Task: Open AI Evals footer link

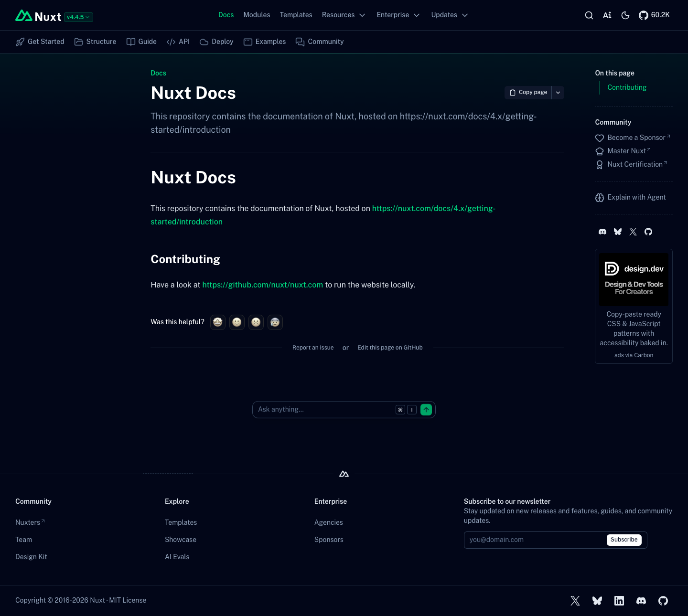Action: pos(177,557)
